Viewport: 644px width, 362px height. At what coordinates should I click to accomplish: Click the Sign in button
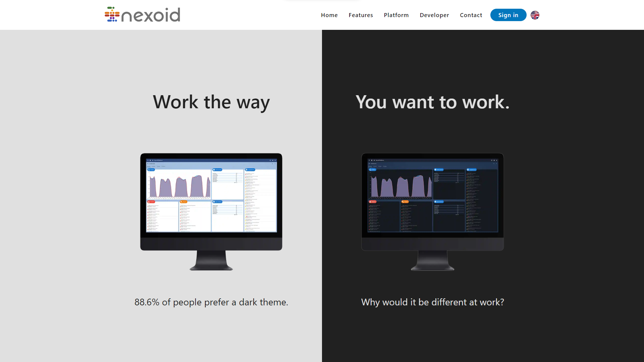pyautogui.click(x=508, y=15)
